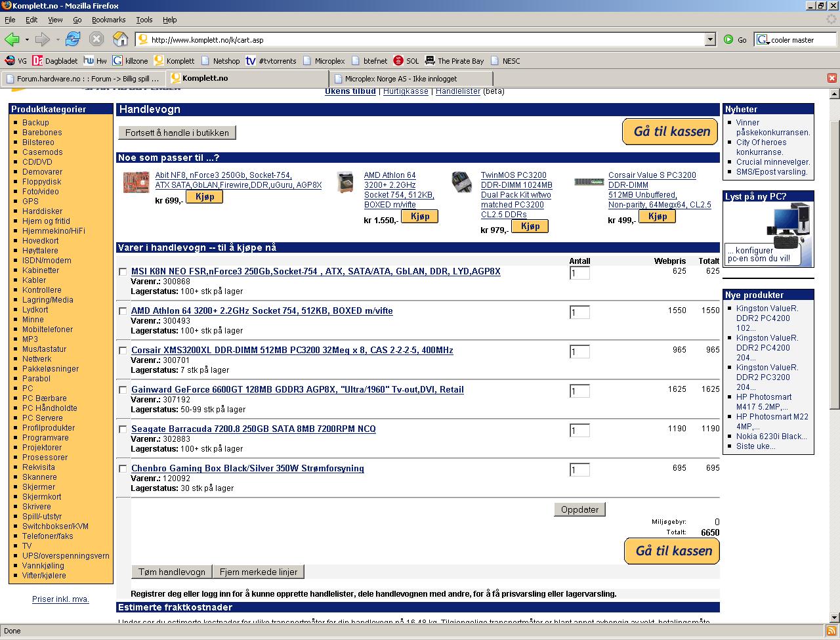Click the Forward arrow toolbar button
Viewport: 840px width, 640px height.
pos(43,39)
